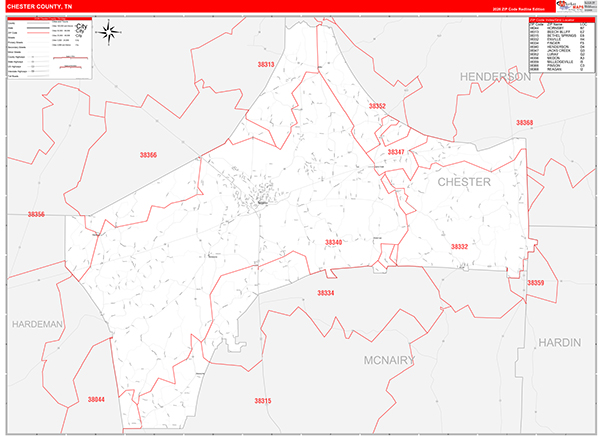
Task: Click the Market Maps logo in the header
Action: [x=570, y=6]
